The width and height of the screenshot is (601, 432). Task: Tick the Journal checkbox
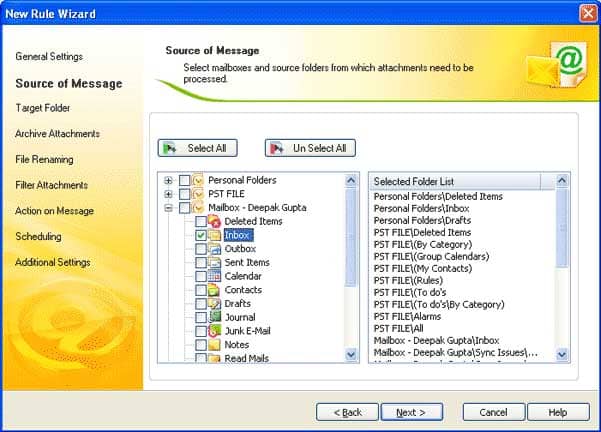(x=201, y=317)
